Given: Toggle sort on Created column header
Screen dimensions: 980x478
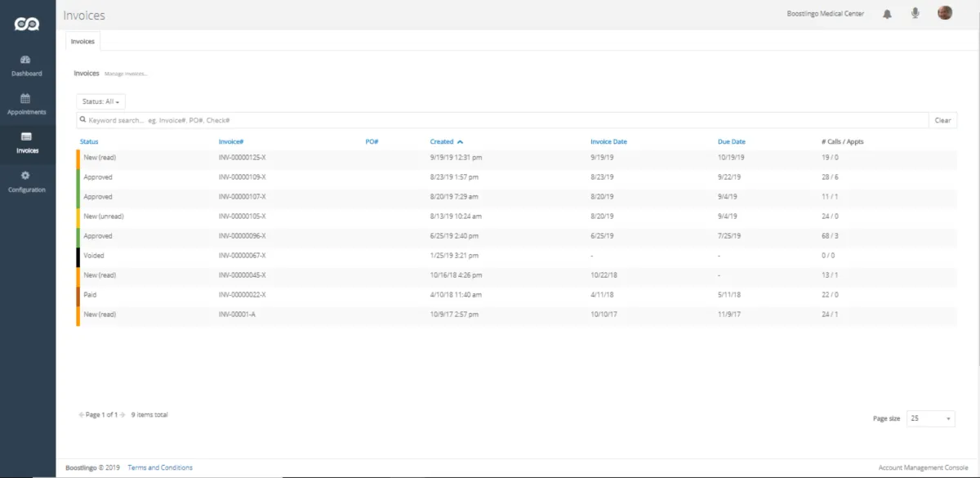Looking at the screenshot, I should click(x=446, y=141).
